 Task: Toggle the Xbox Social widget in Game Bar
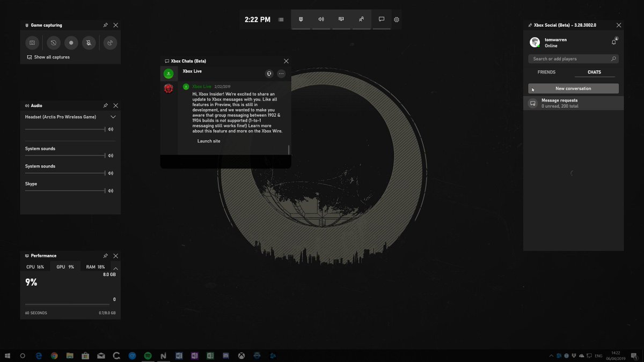361,19
